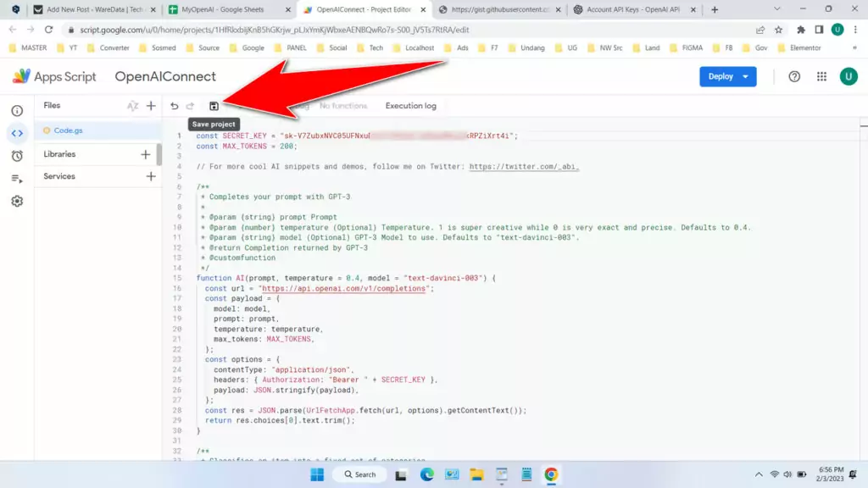Share this page from address bar
The height and width of the screenshot is (488, 868).
pos(760,30)
